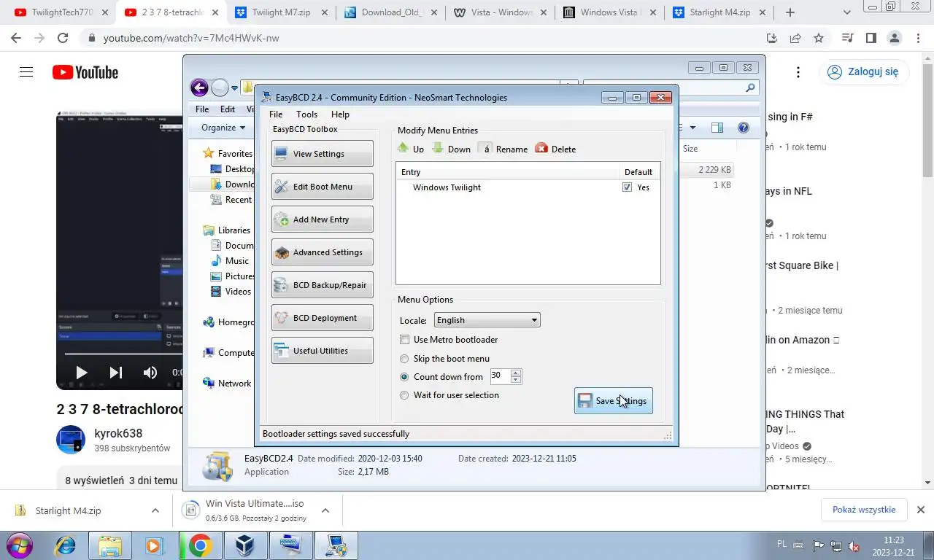
Task: Click Save Settings button
Action: point(613,401)
